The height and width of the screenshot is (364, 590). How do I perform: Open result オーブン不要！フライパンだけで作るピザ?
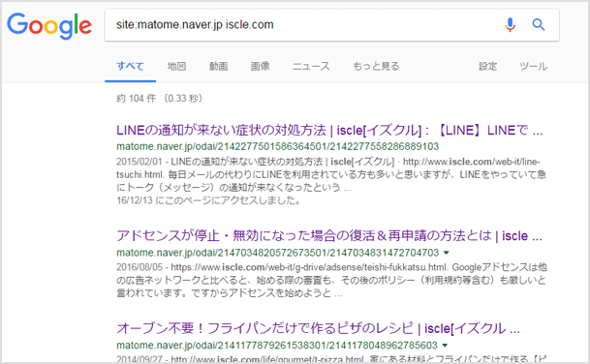click(319, 328)
